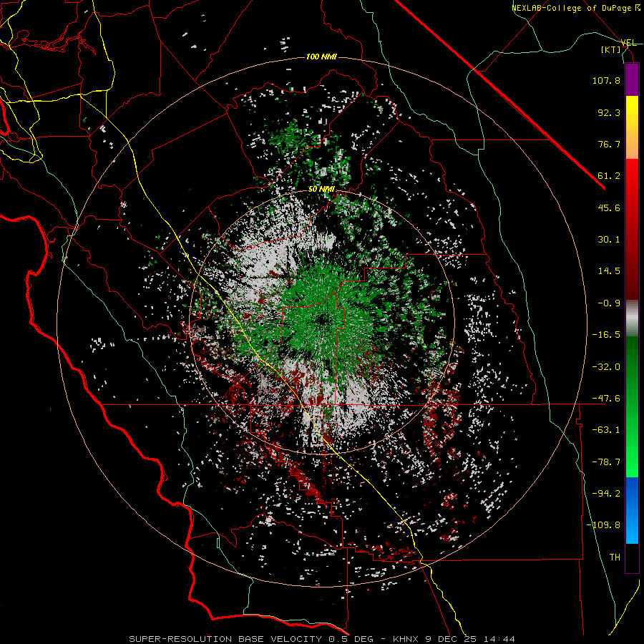This screenshot has height=644, width=644.
Task: Click the -109.8 velocity scale value
Action: coord(603,525)
